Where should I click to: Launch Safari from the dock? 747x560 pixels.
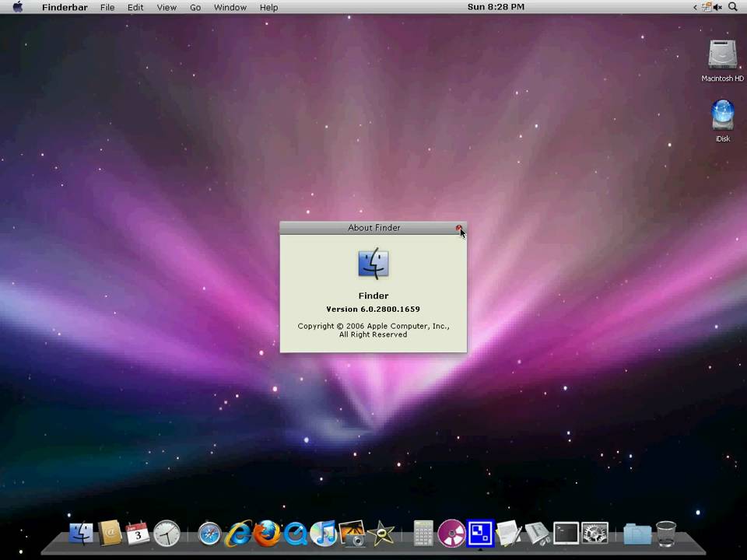point(209,534)
